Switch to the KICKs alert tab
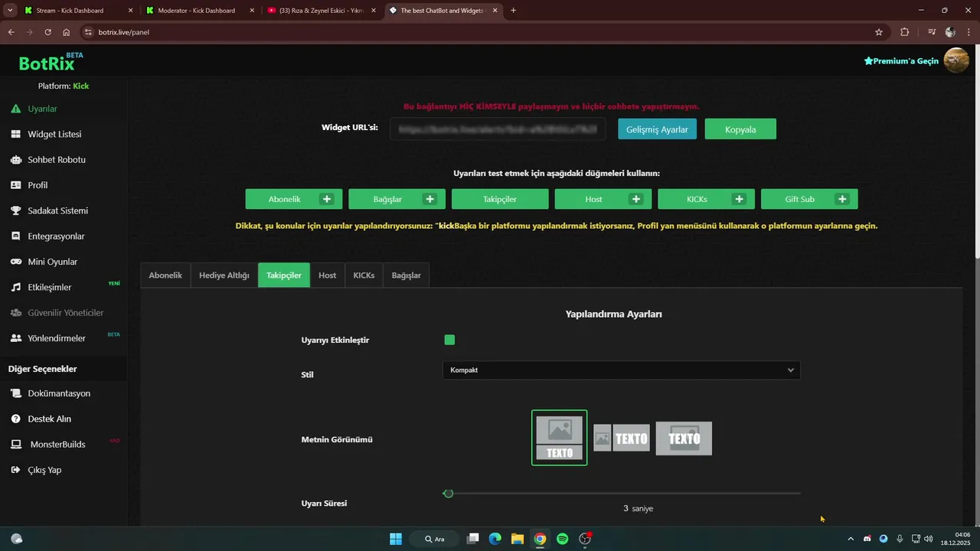 [x=364, y=275]
